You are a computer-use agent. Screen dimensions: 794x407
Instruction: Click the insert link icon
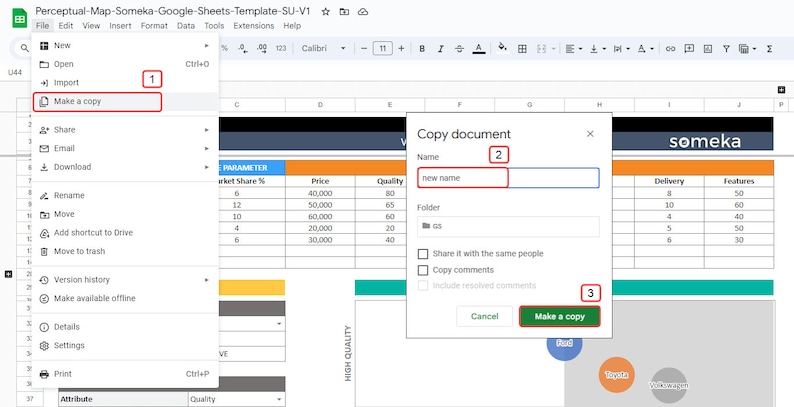670,49
